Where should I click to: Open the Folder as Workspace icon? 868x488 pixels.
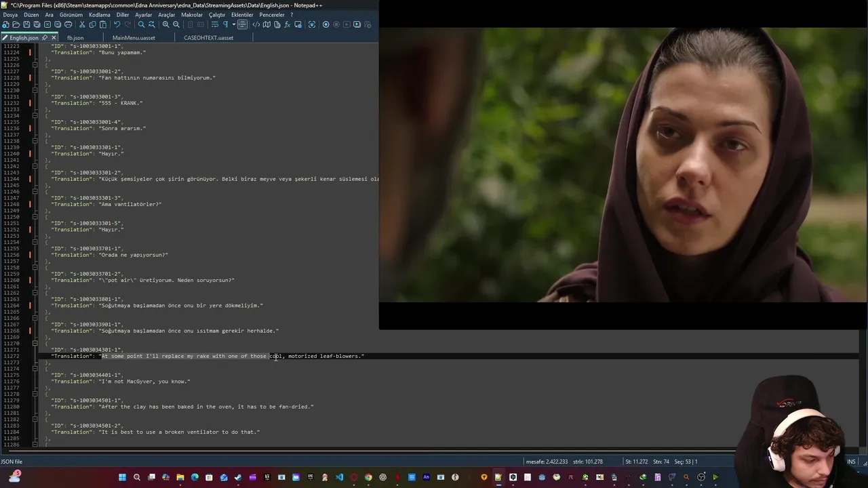pyautogui.click(x=298, y=24)
